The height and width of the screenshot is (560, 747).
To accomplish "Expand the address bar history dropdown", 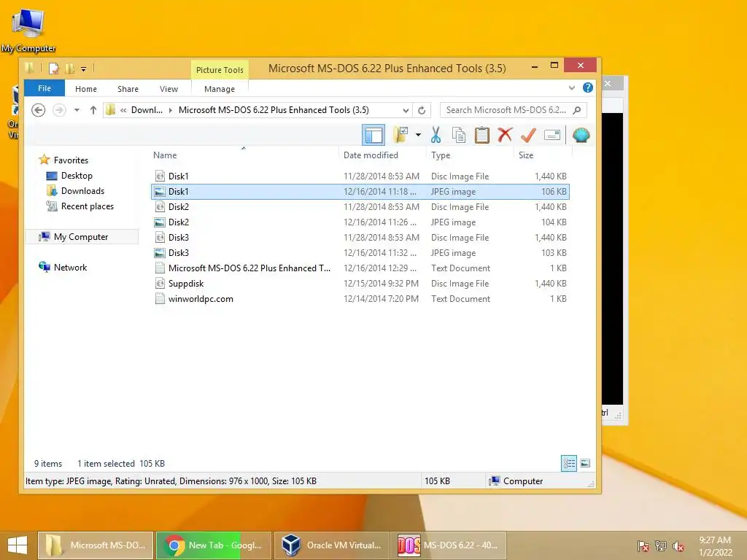I will (406, 111).
